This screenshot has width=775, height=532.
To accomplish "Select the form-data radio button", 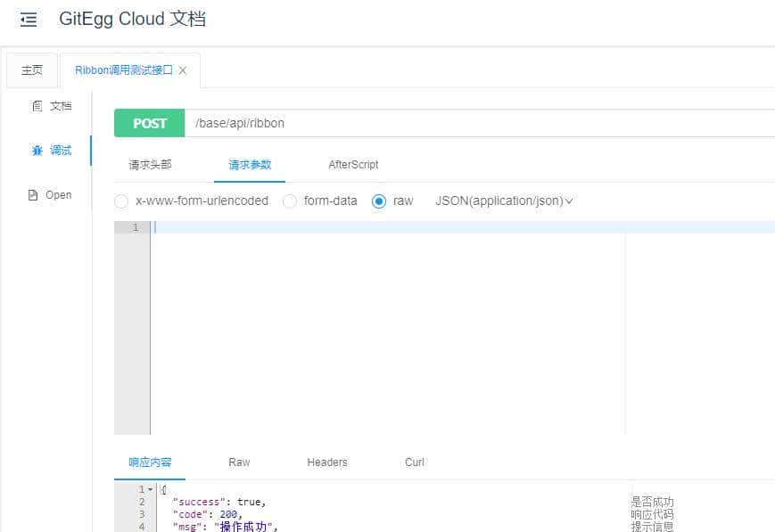I will point(290,201).
